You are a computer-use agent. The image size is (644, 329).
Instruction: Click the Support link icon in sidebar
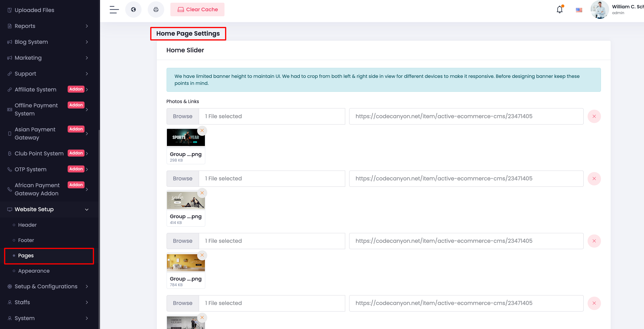[9, 74]
